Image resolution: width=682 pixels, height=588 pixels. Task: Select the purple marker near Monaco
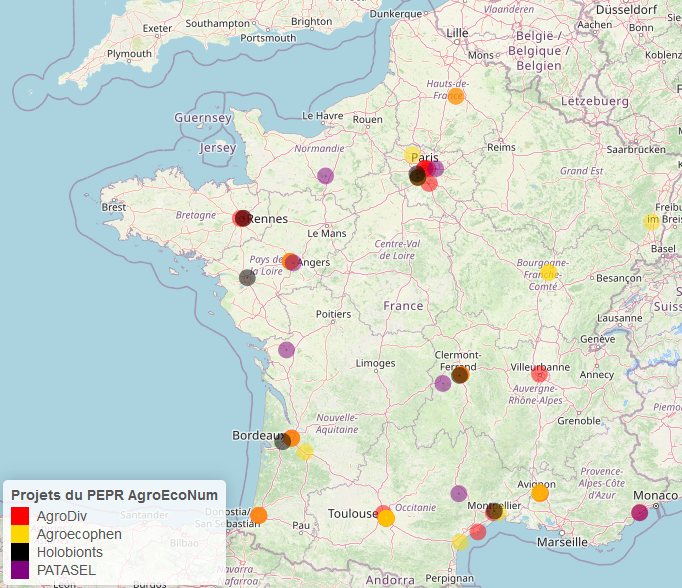(x=640, y=513)
